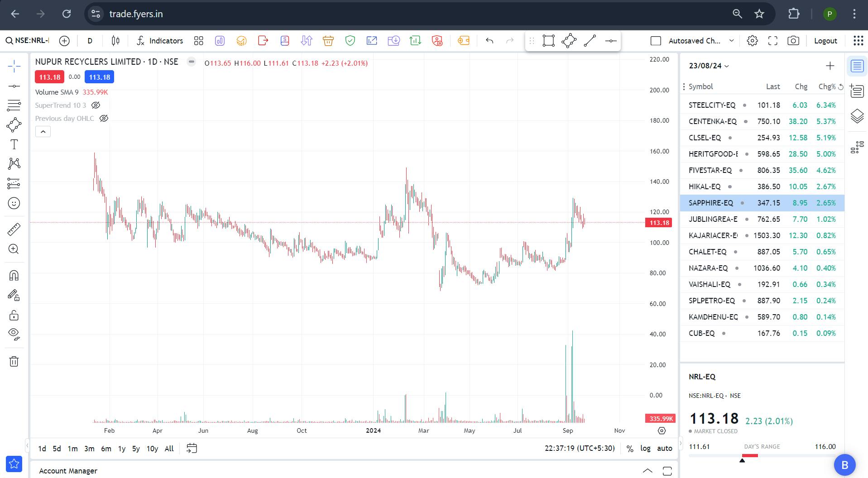The image size is (868, 478).
Task: Click the compare or add symbol plus icon
Action: click(64, 41)
